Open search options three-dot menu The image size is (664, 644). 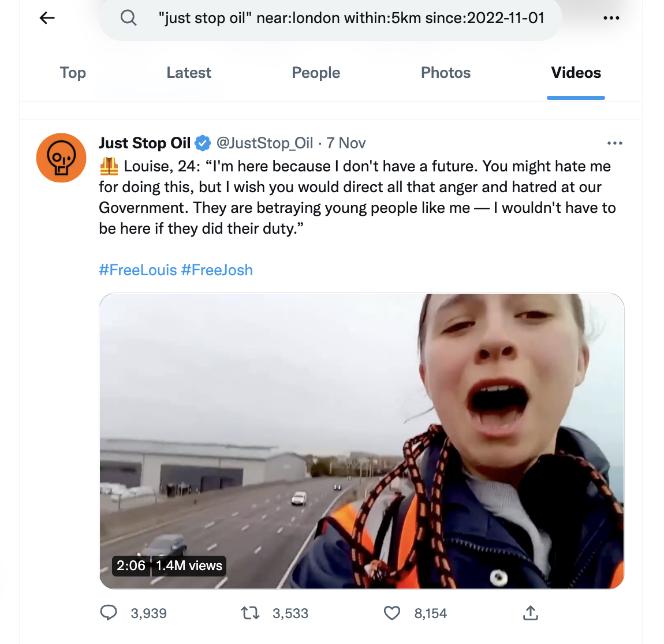click(x=611, y=18)
